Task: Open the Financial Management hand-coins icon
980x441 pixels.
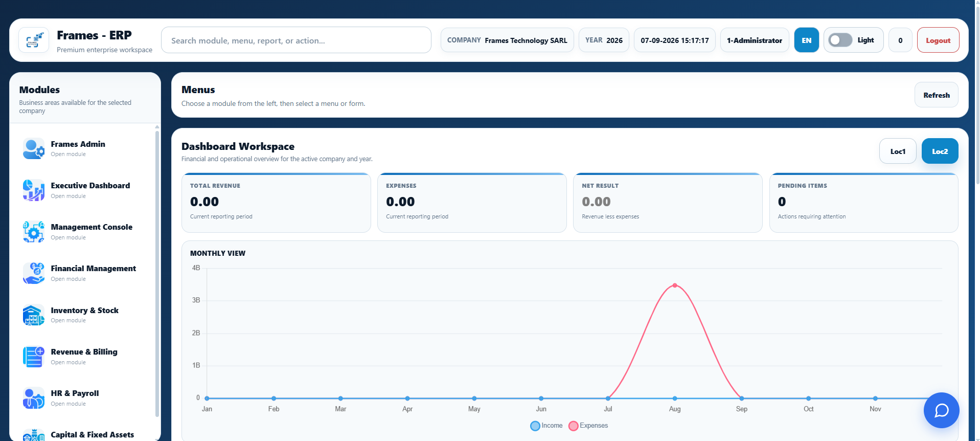Action: tap(34, 273)
